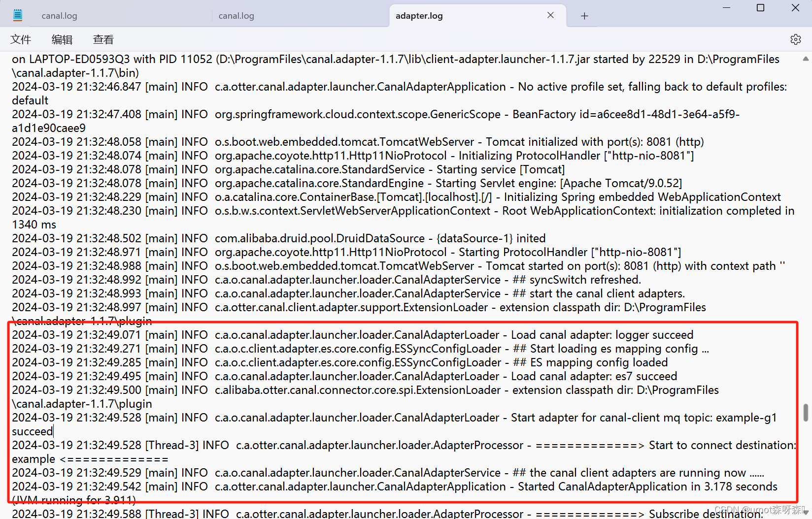This screenshot has height=519, width=812.
Task: Click text 'No active profile set'
Action: click(x=571, y=87)
